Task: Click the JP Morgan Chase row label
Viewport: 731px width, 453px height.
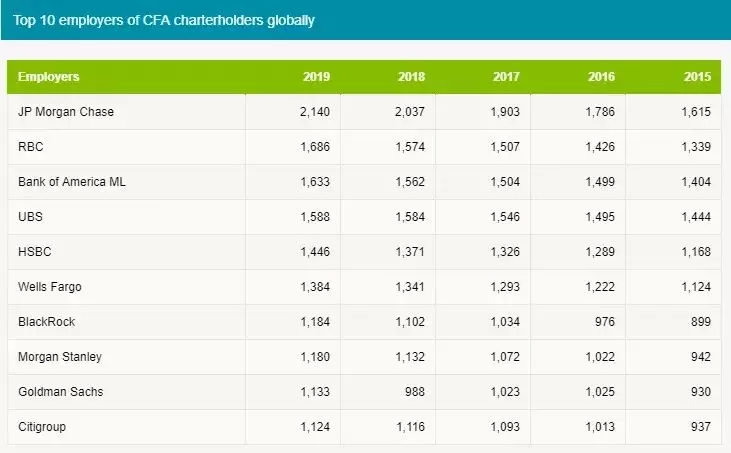Action: click(x=66, y=112)
